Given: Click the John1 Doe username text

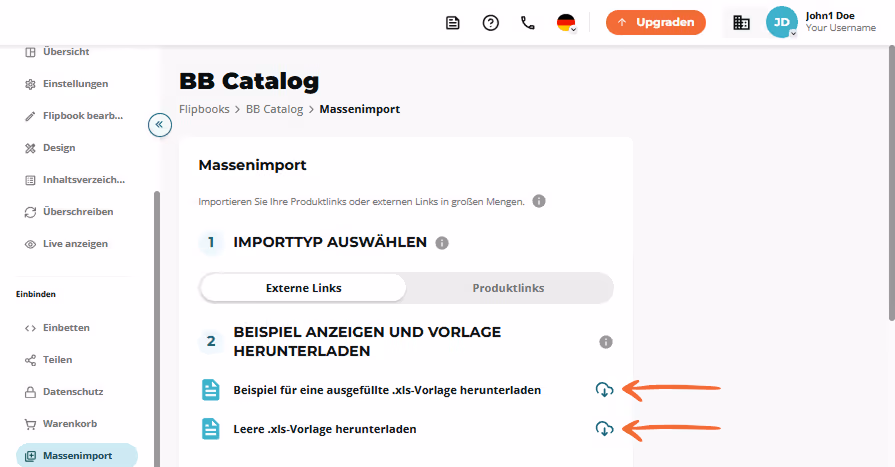Looking at the screenshot, I should [x=830, y=16].
